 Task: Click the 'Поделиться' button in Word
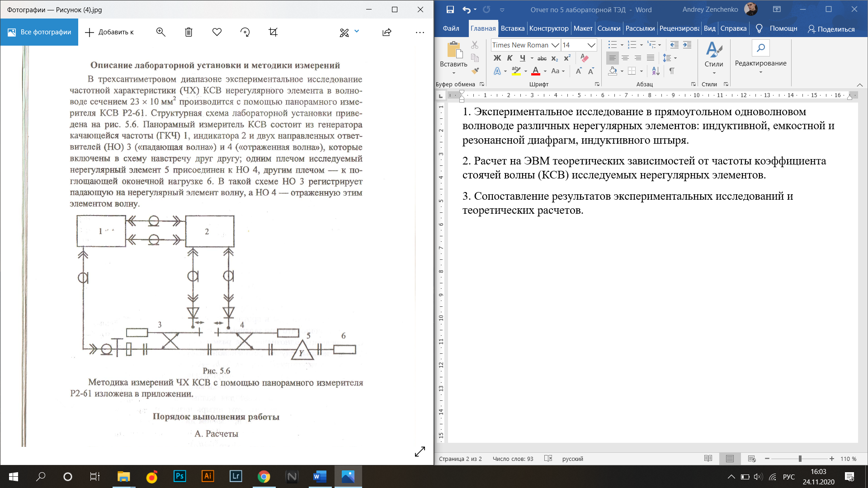pyautogui.click(x=831, y=29)
